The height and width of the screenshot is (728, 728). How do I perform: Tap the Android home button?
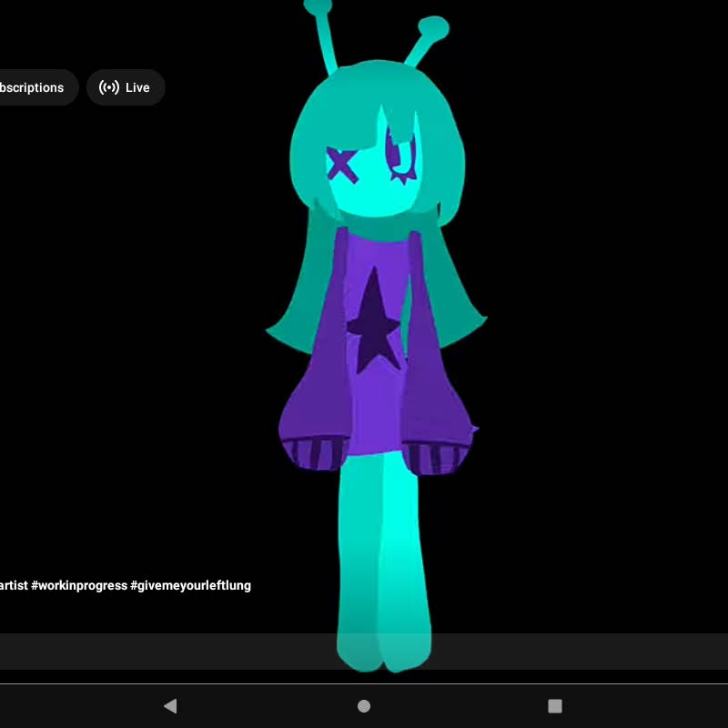pyautogui.click(x=364, y=706)
